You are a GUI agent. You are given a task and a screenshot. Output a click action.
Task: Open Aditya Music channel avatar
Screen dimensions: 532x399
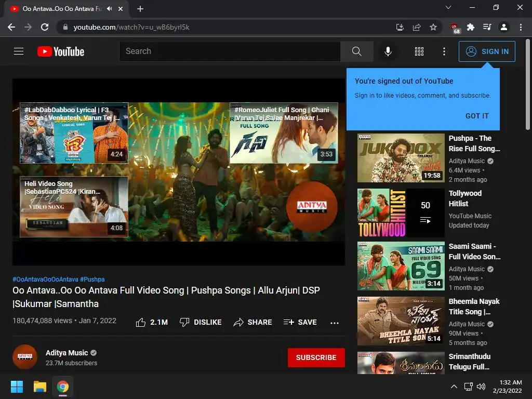pyautogui.click(x=25, y=357)
